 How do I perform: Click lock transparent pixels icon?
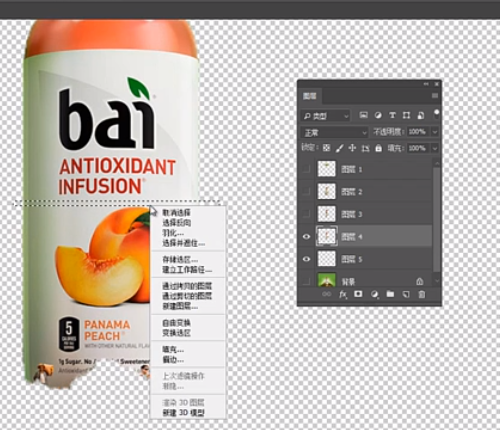pos(327,148)
